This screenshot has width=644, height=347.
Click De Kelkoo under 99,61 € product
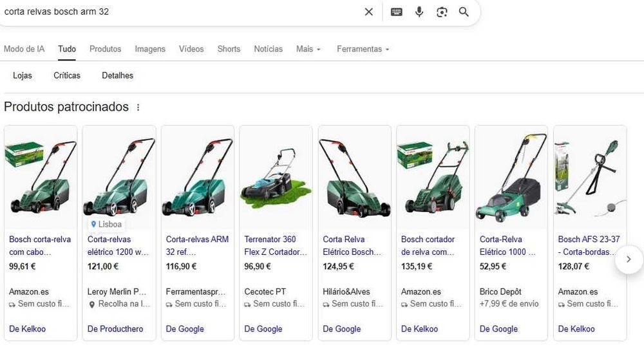(x=28, y=329)
